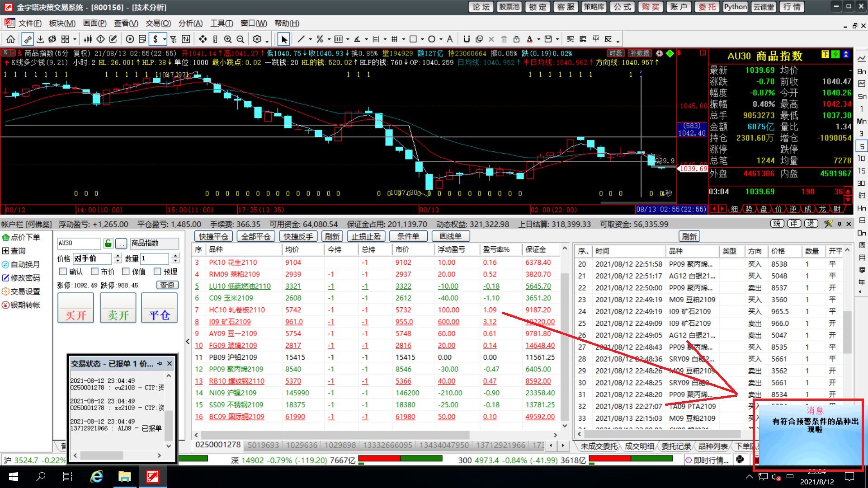Viewport: 868px width, 488px height.
Task: Delete drawings with the trash icon
Action: coord(504,39)
